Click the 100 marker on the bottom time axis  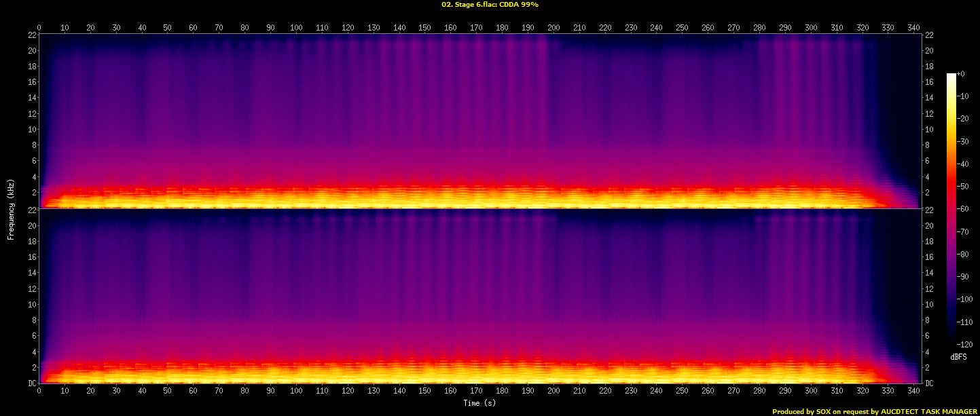click(x=296, y=391)
